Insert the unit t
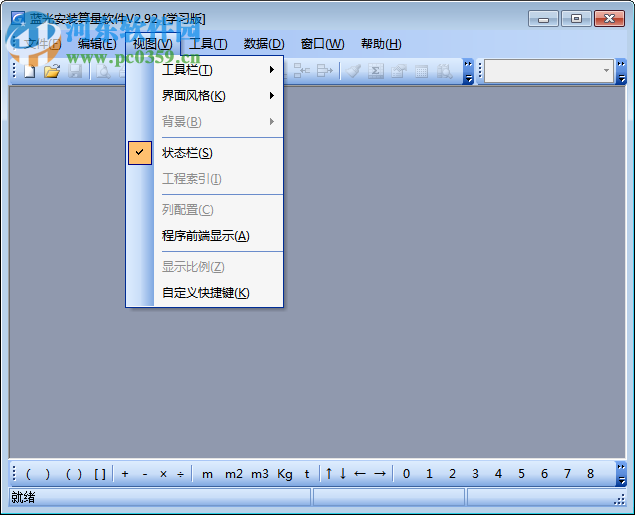The height and width of the screenshot is (515, 635). click(x=307, y=474)
